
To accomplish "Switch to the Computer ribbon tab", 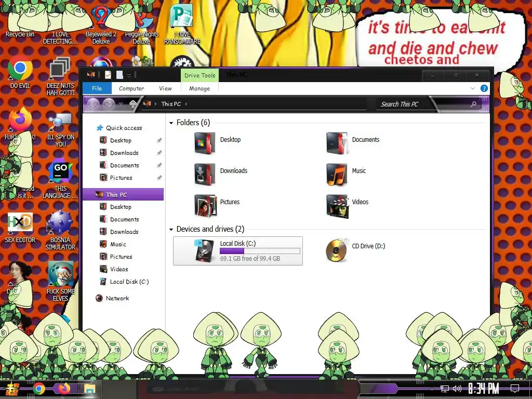I will [x=131, y=88].
